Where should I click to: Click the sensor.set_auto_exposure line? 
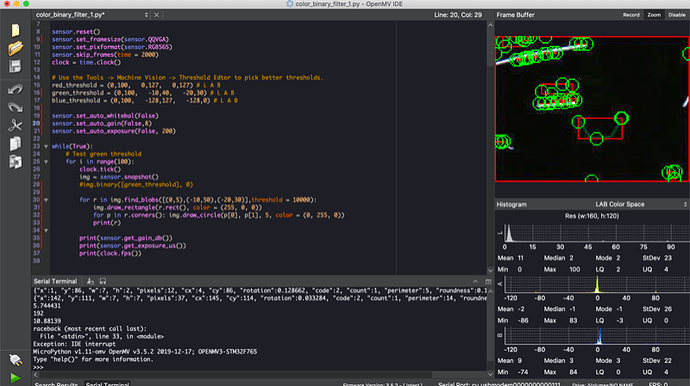[x=114, y=131]
